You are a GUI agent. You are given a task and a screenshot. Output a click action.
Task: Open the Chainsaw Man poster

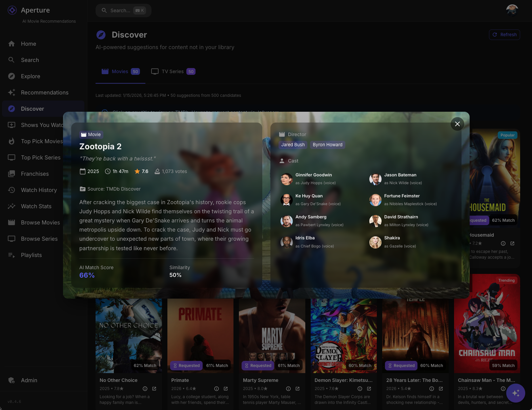tap(487, 324)
